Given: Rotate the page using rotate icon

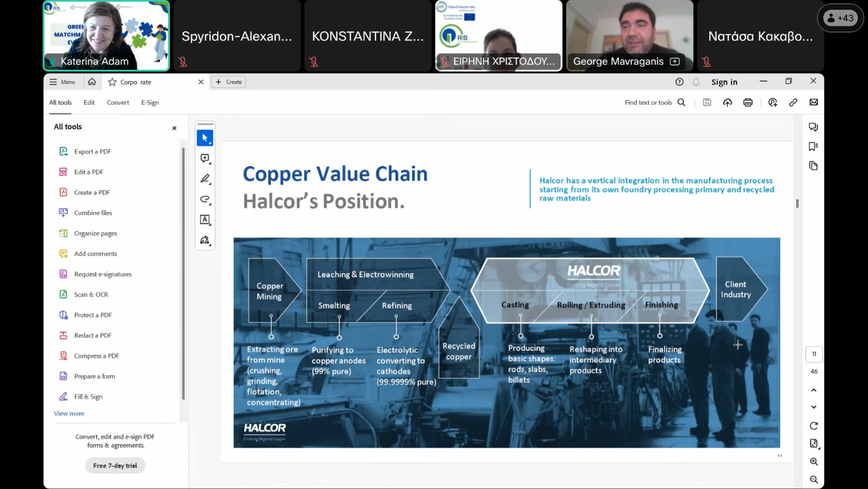Looking at the screenshot, I should (x=813, y=426).
